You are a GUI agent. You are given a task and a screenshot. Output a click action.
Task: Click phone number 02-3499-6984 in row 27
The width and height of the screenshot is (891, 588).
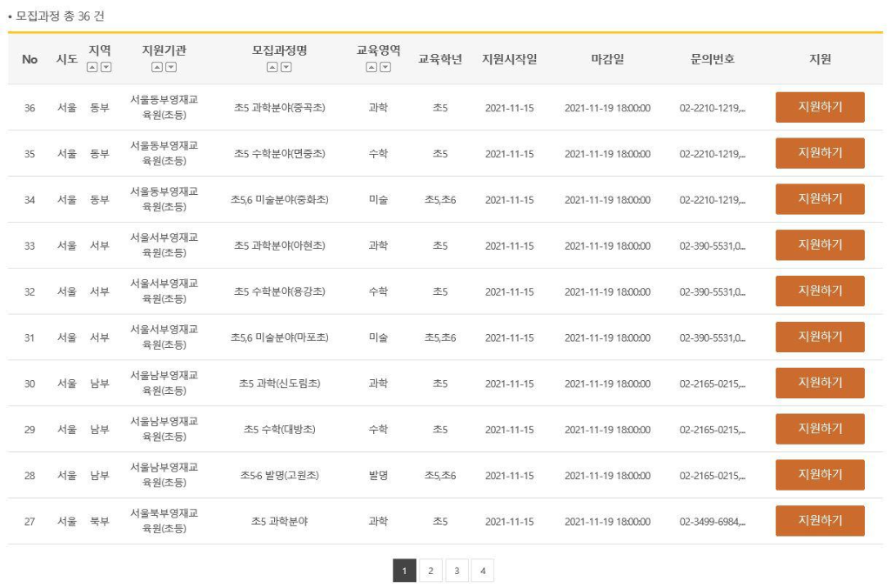tap(713, 522)
